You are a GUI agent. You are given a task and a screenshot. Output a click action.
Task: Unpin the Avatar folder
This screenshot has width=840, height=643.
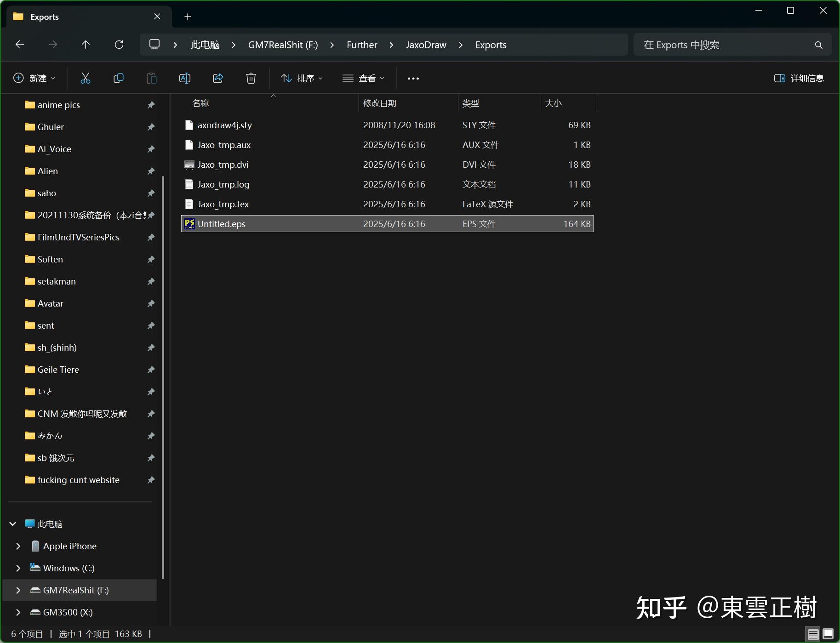click(151, 303)
